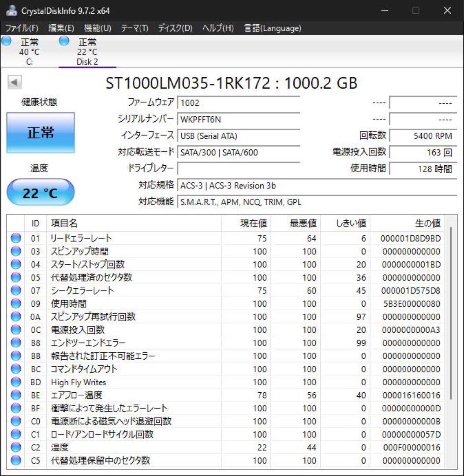
Task: Click the blue dot next to 電源投入回数
Action: (15, 330)
